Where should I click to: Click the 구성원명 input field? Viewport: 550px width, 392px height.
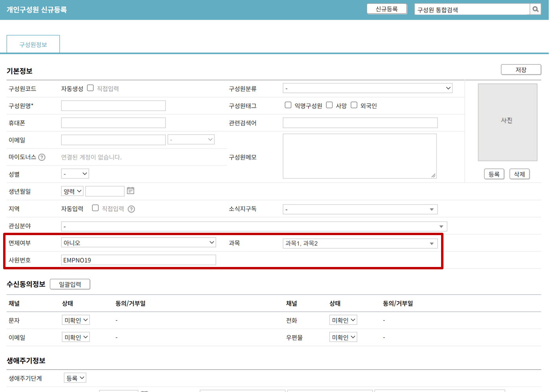pos(113,106)
